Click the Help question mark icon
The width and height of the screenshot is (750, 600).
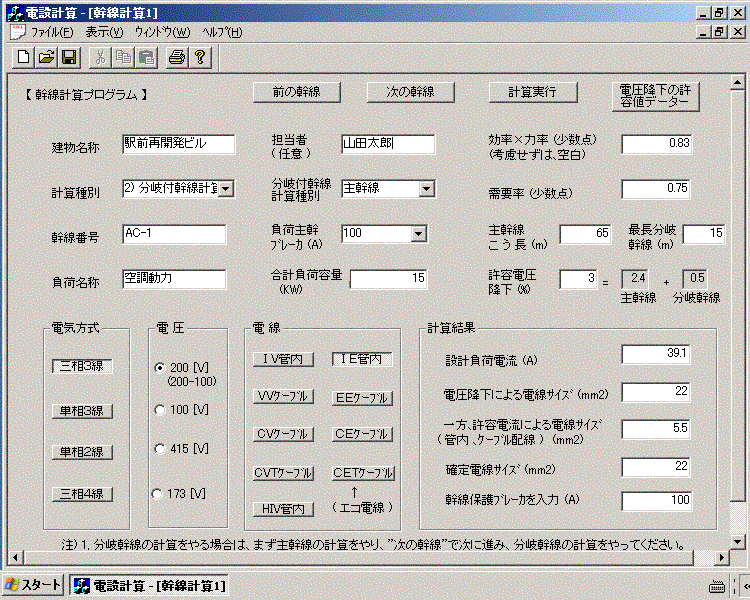(x=200, y=58)
